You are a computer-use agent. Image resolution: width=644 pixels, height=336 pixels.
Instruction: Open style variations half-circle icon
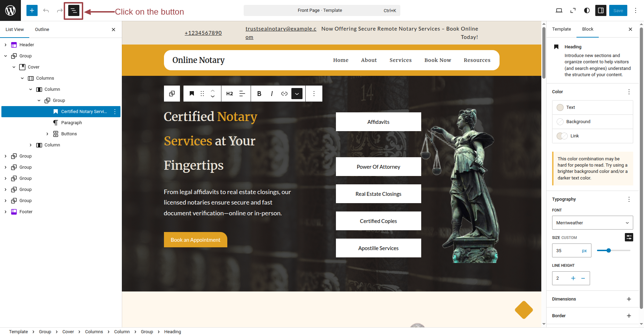pyautogui.click(x=587, y=10)
